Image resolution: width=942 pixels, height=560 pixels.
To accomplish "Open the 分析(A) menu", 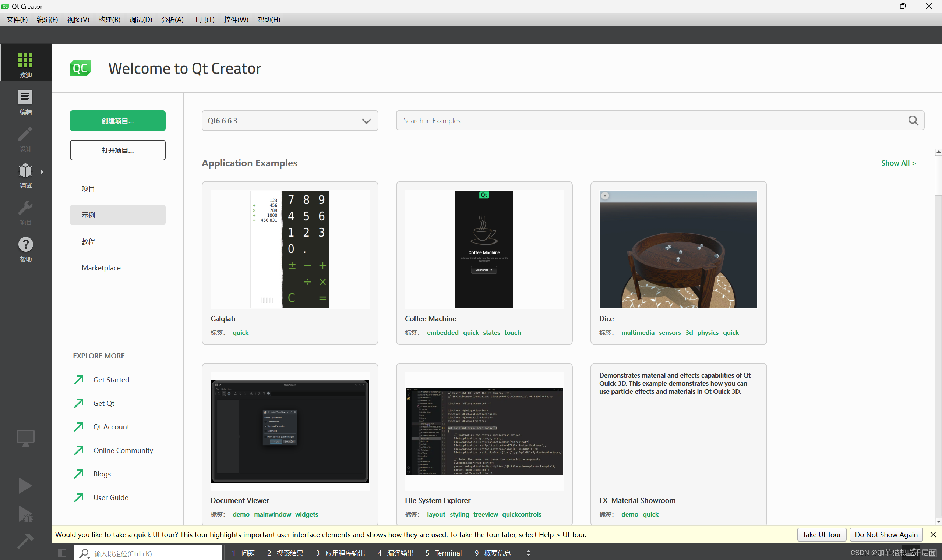I will 173,20.
